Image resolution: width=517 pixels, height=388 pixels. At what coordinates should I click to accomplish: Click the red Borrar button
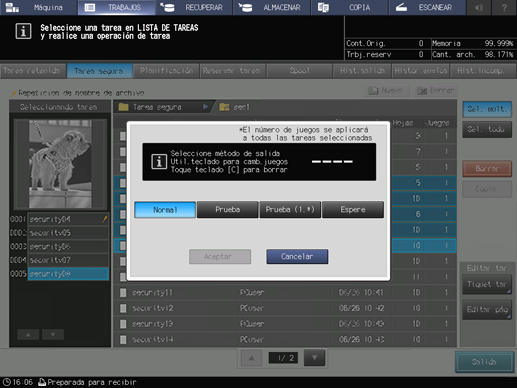pyautogui.click(x=487, y=169)
